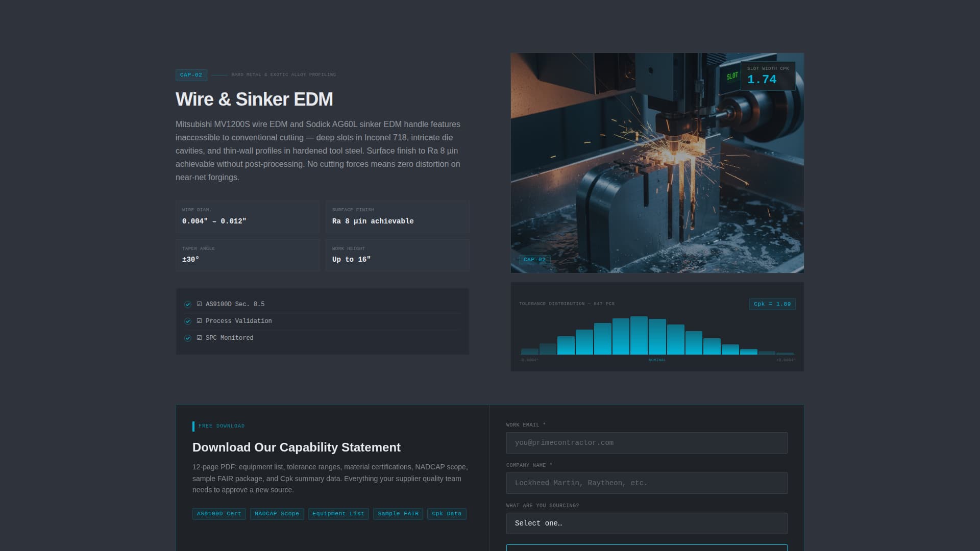This screenshot has height=551, width=980.
Task: Click the Slot Width Cpk 1.74 overlay
Action: tap(768, 76)
